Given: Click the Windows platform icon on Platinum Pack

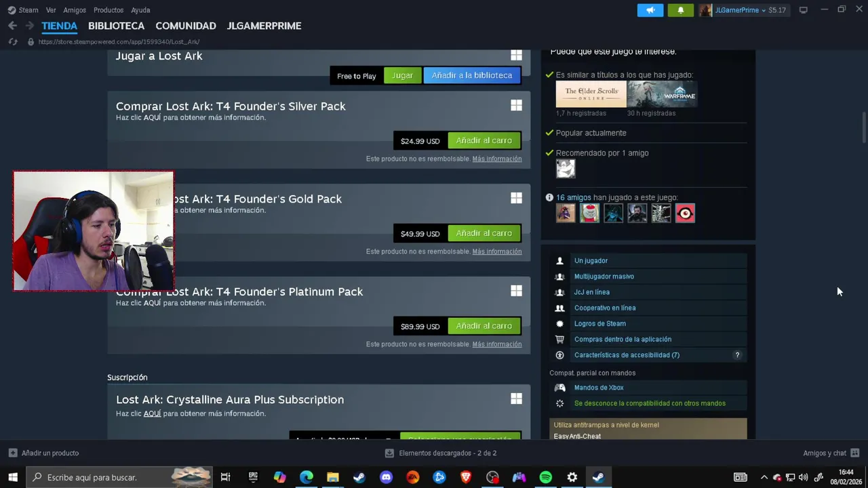Looking at the screenshot, I should 516,291.
